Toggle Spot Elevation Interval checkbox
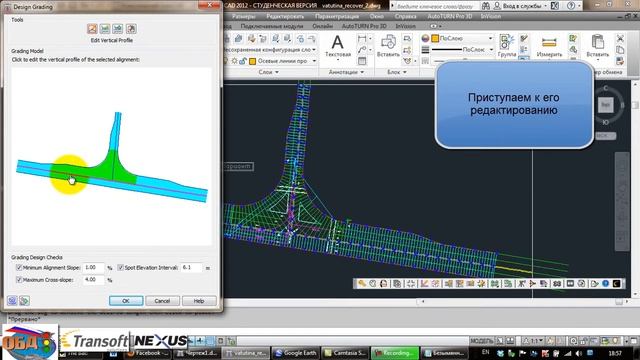This screenshot has width=640, height=360. [x=120, y=267]
